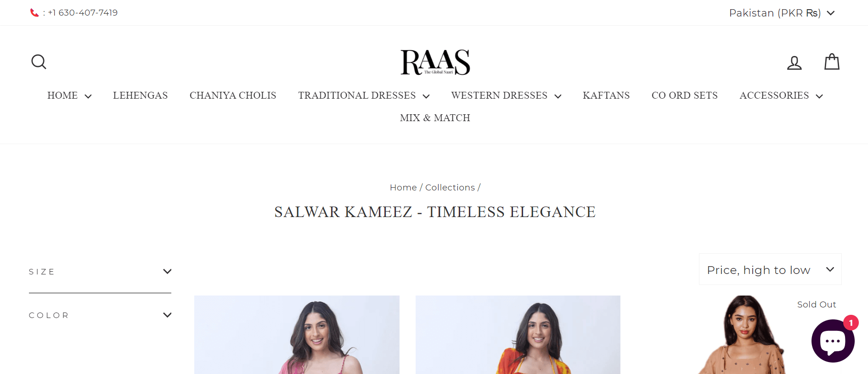Expand the COLOR filter
The image size is (868, 374).
pyautogui.click(x=100, y=315)
